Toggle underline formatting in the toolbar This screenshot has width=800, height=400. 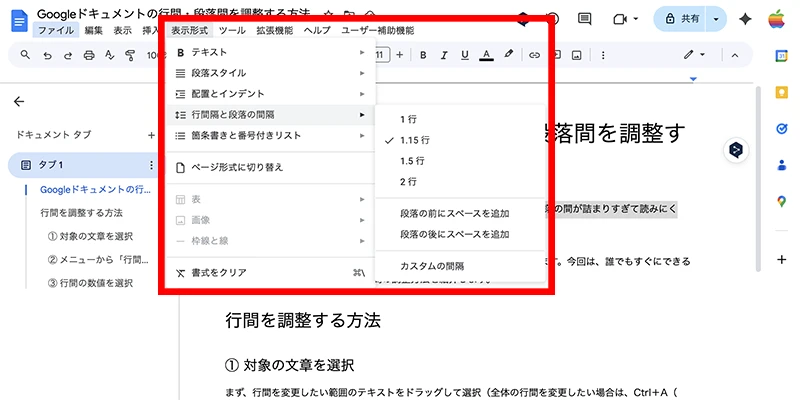pos(463,54)
